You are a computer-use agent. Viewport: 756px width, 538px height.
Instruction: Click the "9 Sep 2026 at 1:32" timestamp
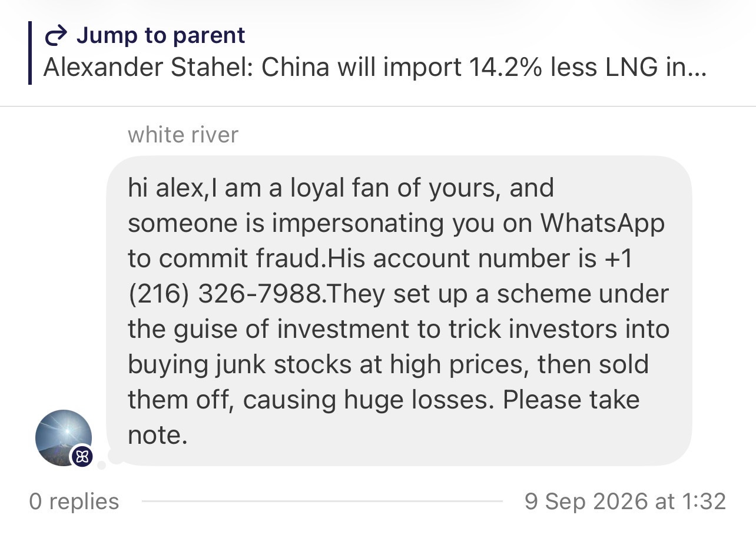(625, 502)
